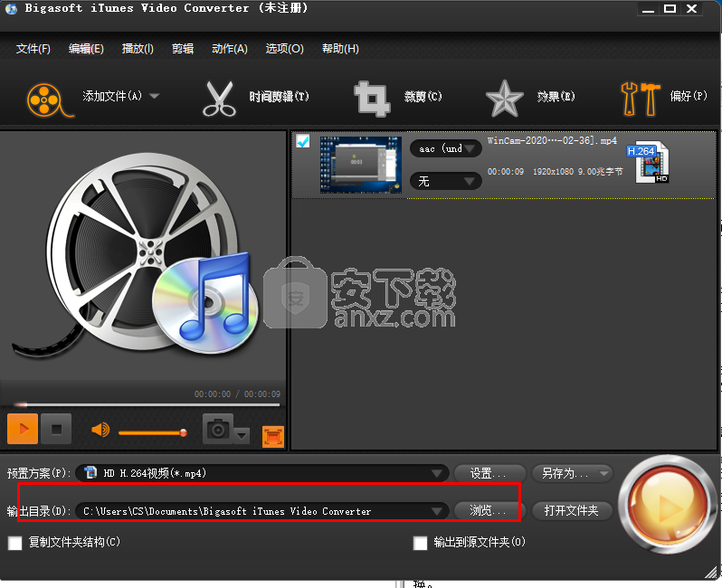Viewport: 722px width, 588px height.
Task: Click the 1920x1080 resolution text
Action: click(x=553, y=172)
